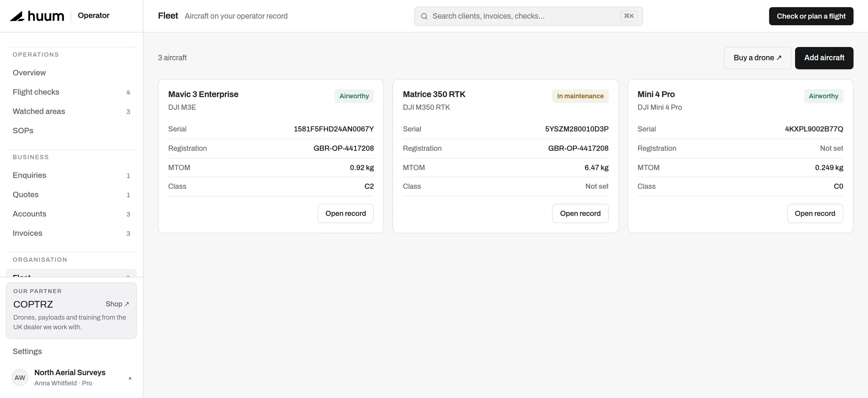Click the DJI M350 RTK model label

[x=426, y=107]
